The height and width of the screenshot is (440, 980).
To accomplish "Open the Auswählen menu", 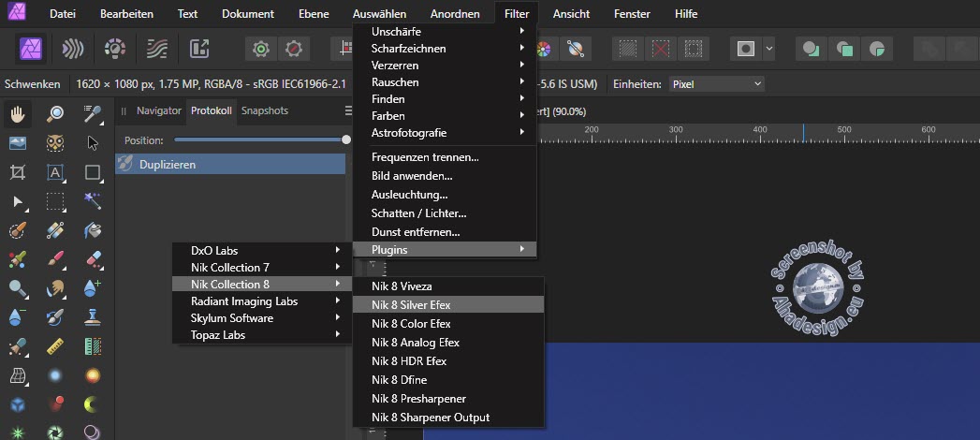I will coord(379,14).
